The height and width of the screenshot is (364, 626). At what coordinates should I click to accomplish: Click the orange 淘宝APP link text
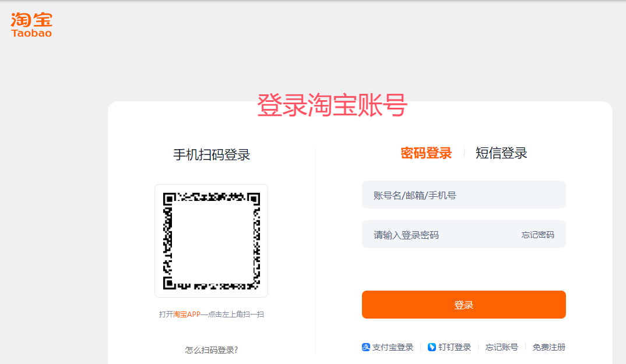(x=187, y=314)
